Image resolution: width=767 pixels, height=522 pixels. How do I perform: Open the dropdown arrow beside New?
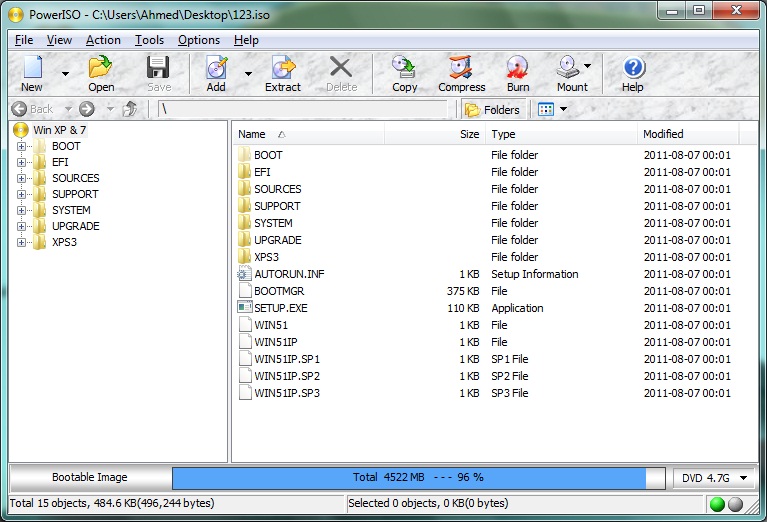pyautogui.click(x=65, y=74)
